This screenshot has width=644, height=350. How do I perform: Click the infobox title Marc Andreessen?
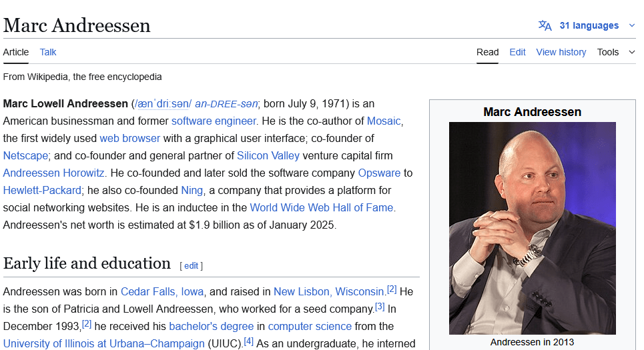pos(533,111)
